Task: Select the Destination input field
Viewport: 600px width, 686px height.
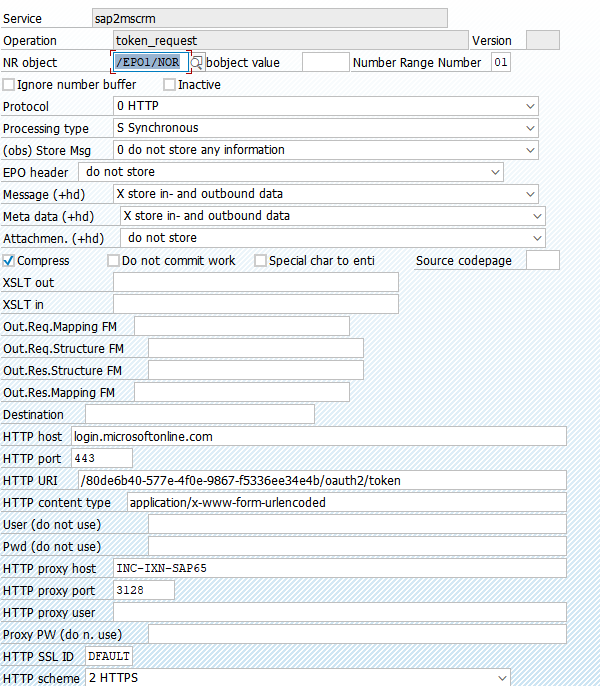Action: click(x=200, y=414)
